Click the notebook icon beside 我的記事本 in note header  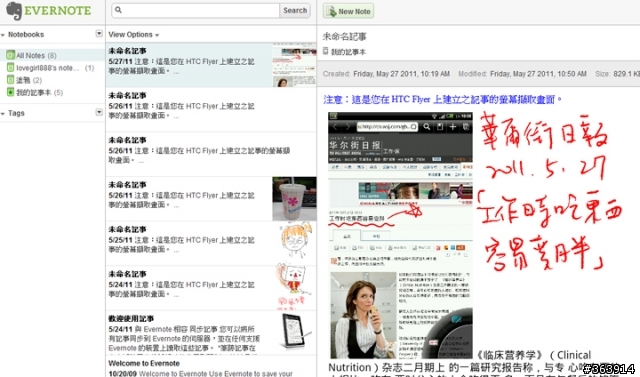click(x=325, y=51)
